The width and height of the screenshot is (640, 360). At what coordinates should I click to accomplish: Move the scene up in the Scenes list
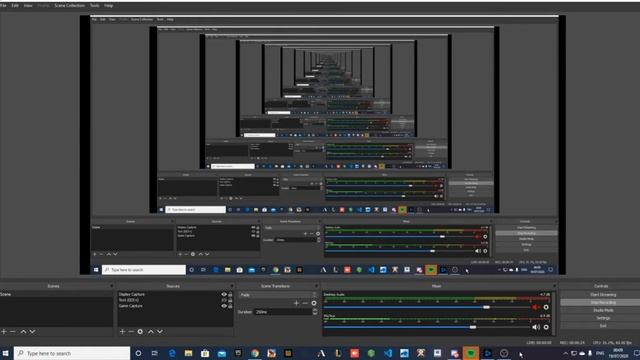pos(23,332)
